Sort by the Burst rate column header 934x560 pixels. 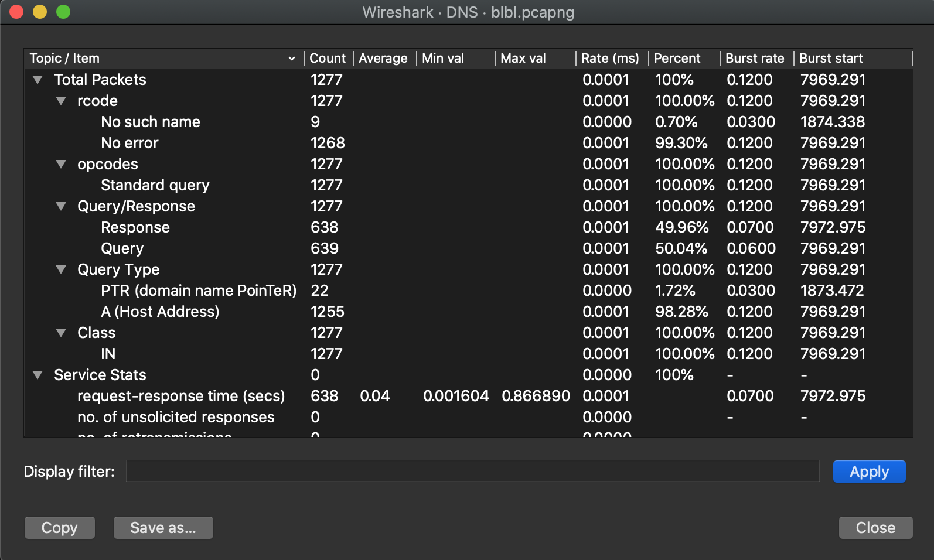(755, 59)
